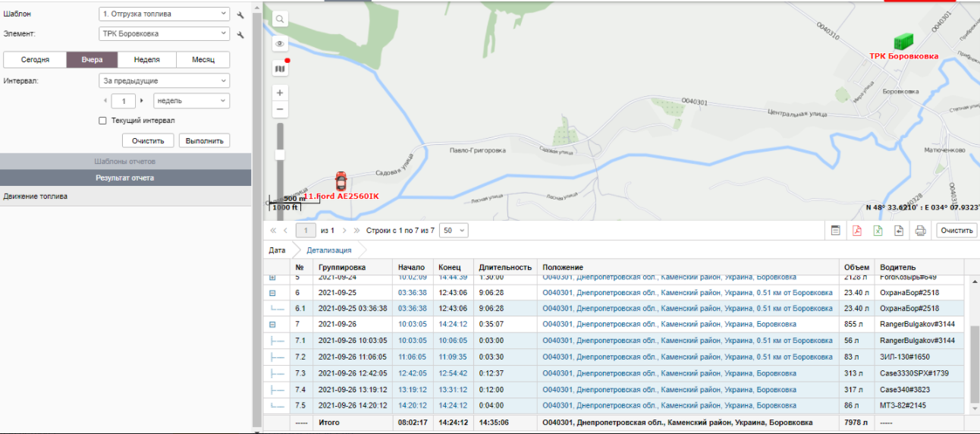Export the report to Excel
The width and height of the screenshot is (980, 434).
click(878, 231)
